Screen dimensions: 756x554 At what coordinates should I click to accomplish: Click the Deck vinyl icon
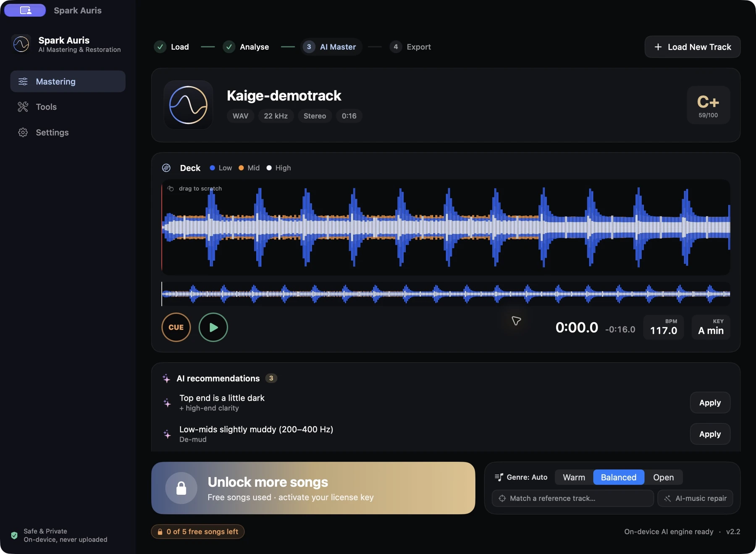click(x=166, y=168)
